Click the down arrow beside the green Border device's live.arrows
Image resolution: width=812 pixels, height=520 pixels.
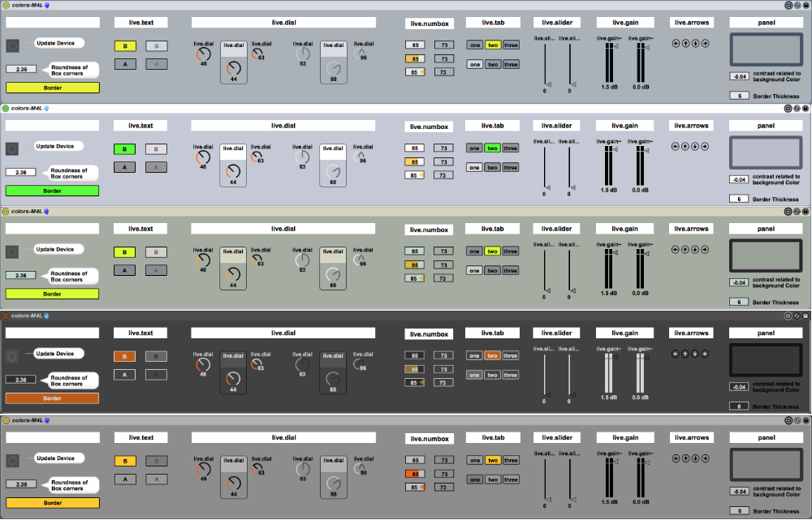pyautogui.click(x=695, y=148)
